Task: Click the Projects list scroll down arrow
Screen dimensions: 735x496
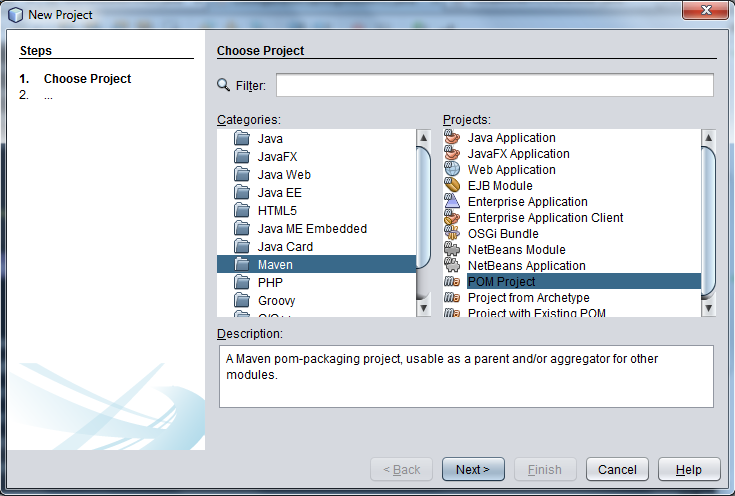Action: click(x=708, y=308)
